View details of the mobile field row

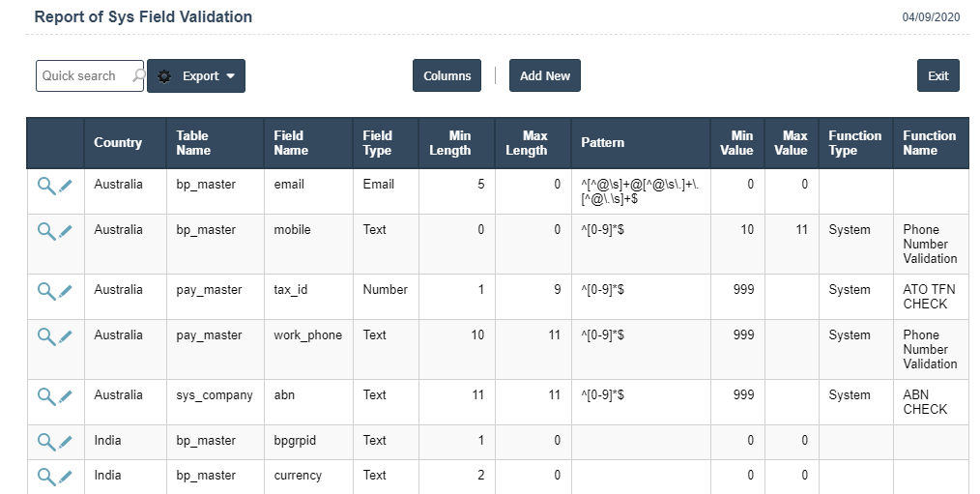pyautogui.click(x=45, y=231)
